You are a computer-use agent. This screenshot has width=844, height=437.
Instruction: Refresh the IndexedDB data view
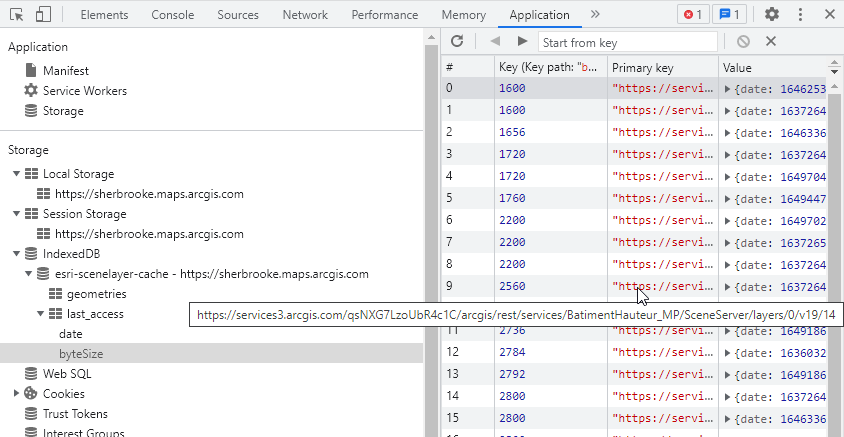[x=457, y=41]
